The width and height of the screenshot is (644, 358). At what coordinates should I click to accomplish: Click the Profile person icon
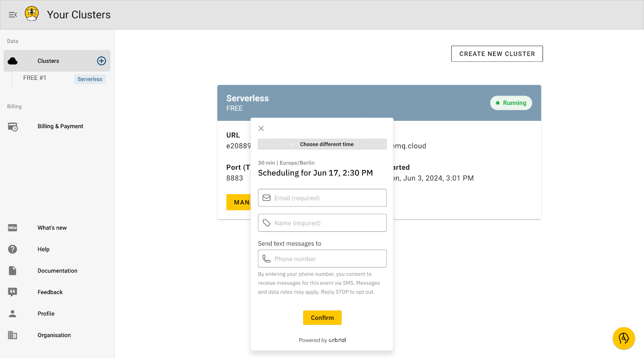tap(12, 314)
